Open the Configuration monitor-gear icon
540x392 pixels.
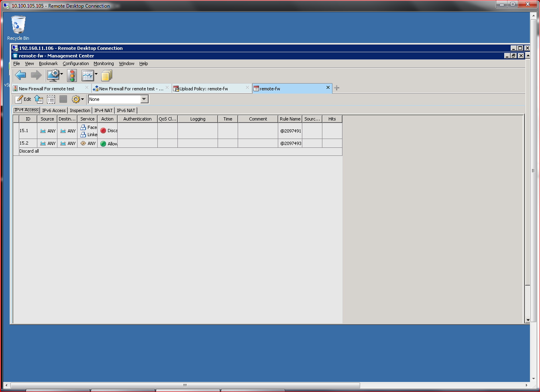tap(53, 75)
